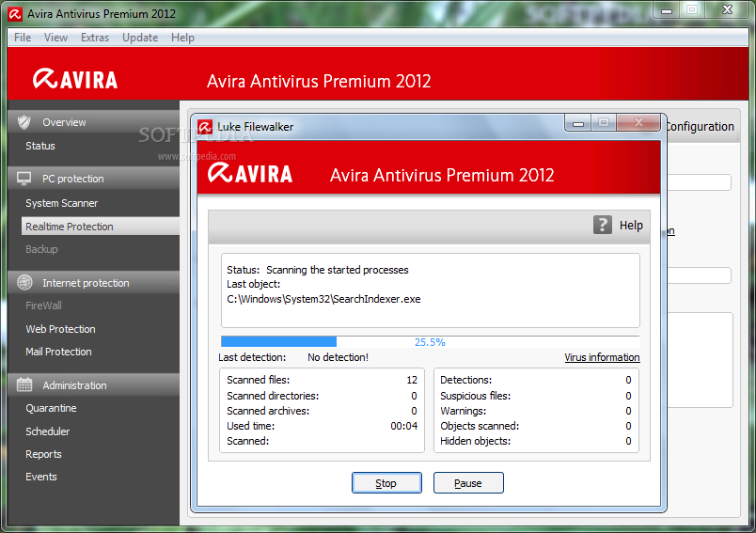Stop the running scan
Image resolution: width=756 pixels, height=533 pixels.
pos(386,483)
